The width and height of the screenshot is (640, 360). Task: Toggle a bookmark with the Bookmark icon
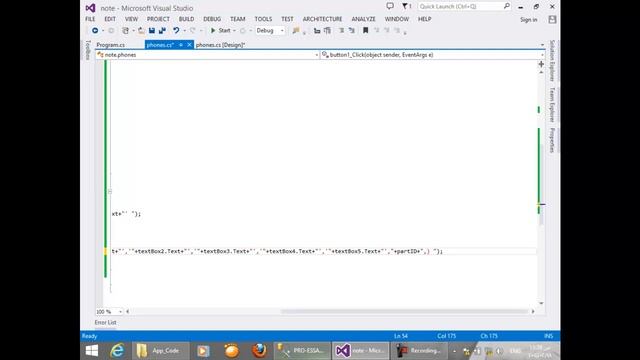point(366,31)
